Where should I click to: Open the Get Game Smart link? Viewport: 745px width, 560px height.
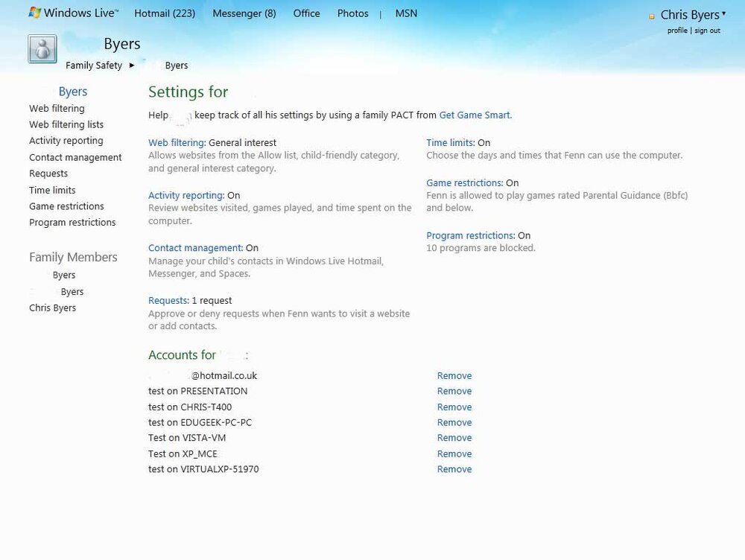click(475, 115)
